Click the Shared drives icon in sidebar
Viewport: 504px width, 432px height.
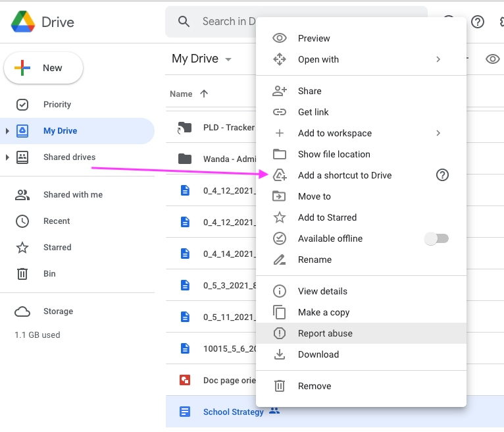click(x=22, y=157)
